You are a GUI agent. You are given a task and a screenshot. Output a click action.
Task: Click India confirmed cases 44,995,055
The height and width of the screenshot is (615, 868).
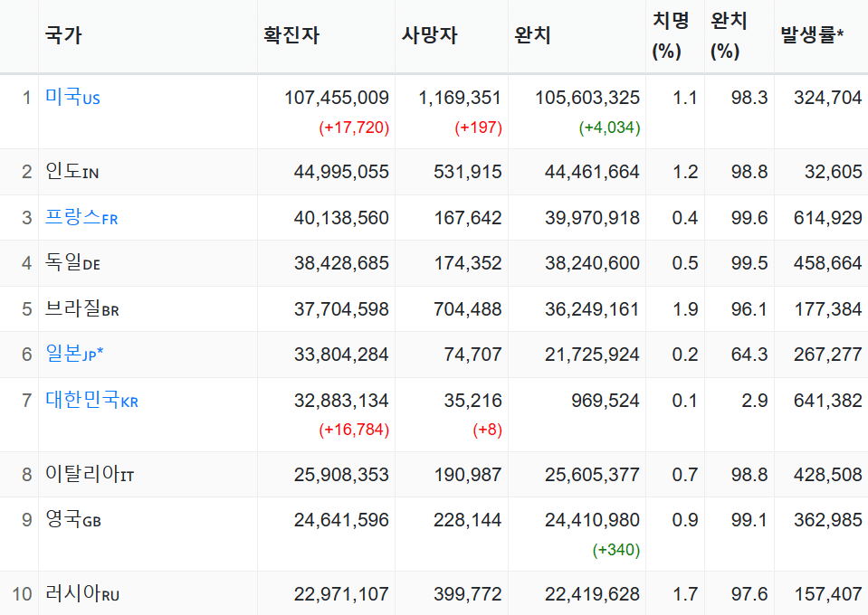click(341, 172)
